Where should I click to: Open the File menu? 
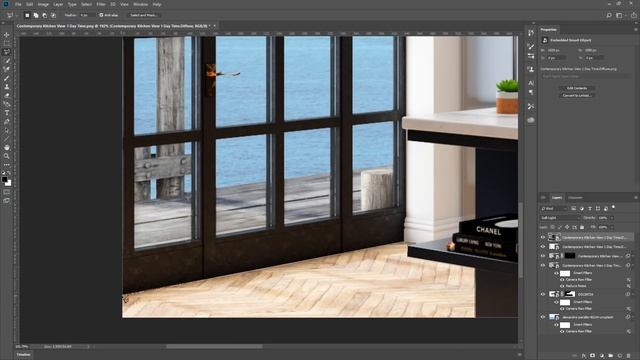(x=18, y=4)
